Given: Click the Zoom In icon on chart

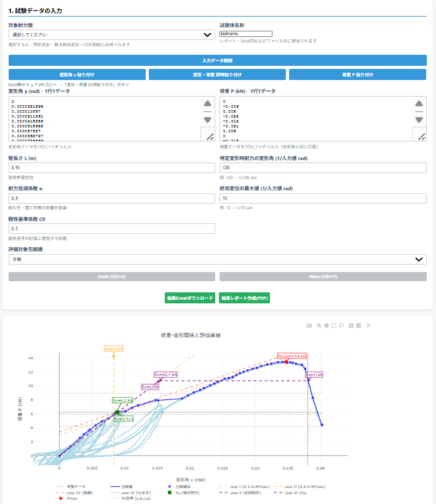Looking at the screenshot, I should click(x=351, y=325).
